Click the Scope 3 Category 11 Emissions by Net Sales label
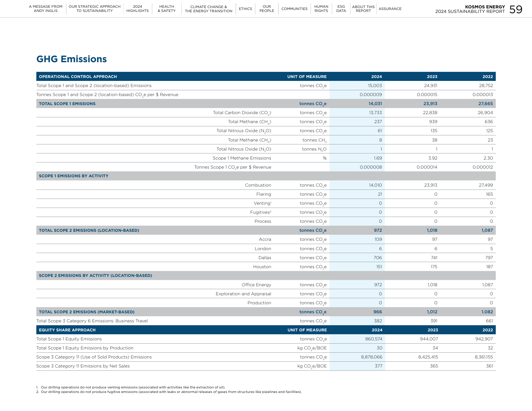 pos(83,366)
